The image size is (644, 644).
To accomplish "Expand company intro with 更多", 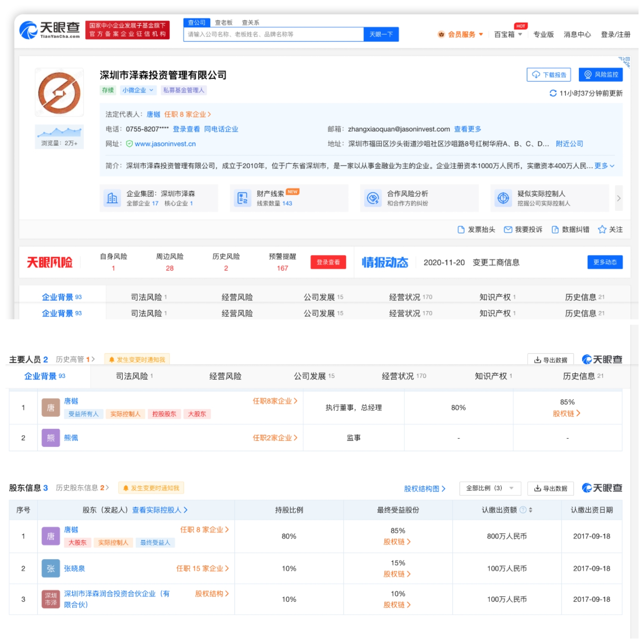I will coord(604,166).
